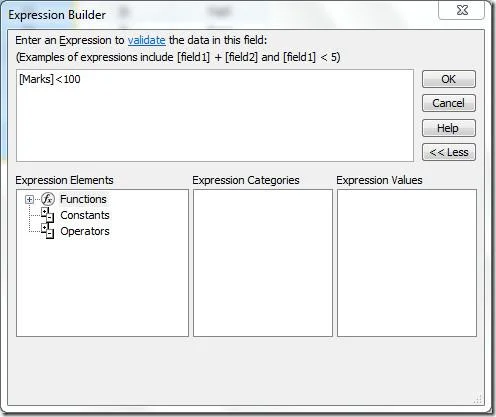Screen dimensions: 496x417
Task: Select Operators in Expression Elements
Action: [85, 231]
